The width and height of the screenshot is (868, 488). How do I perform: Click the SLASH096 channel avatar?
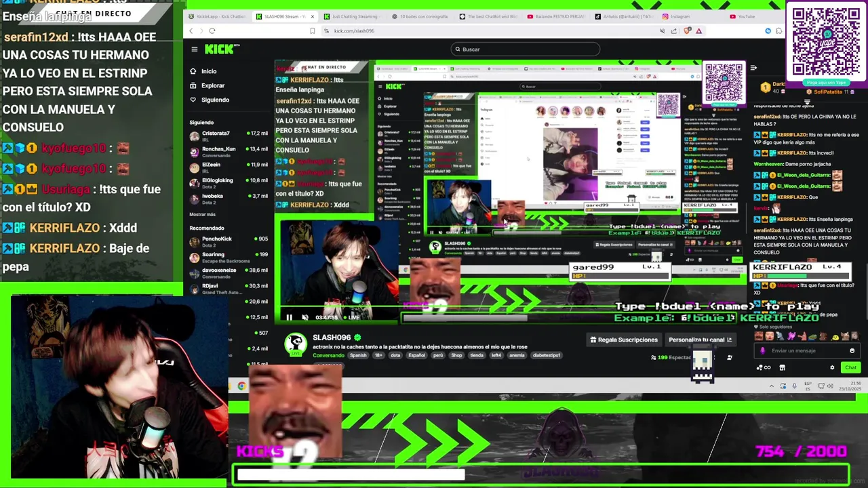(295, 344)
